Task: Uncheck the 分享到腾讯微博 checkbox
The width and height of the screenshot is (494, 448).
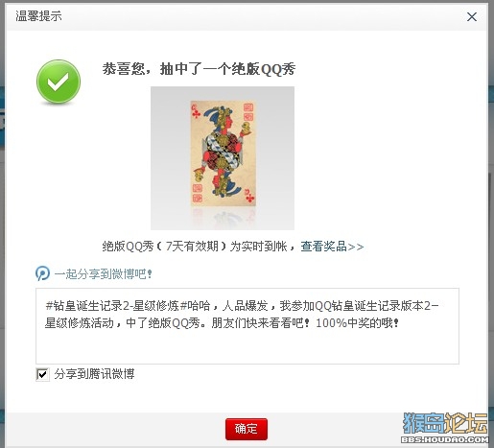Action: pyautogui.click(x=42, y=374)
